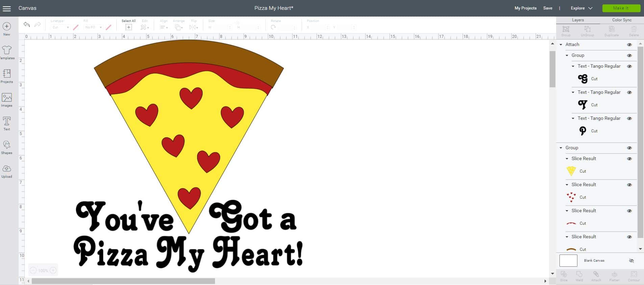
Task: Click the New project icon
Action: (7, 26)
